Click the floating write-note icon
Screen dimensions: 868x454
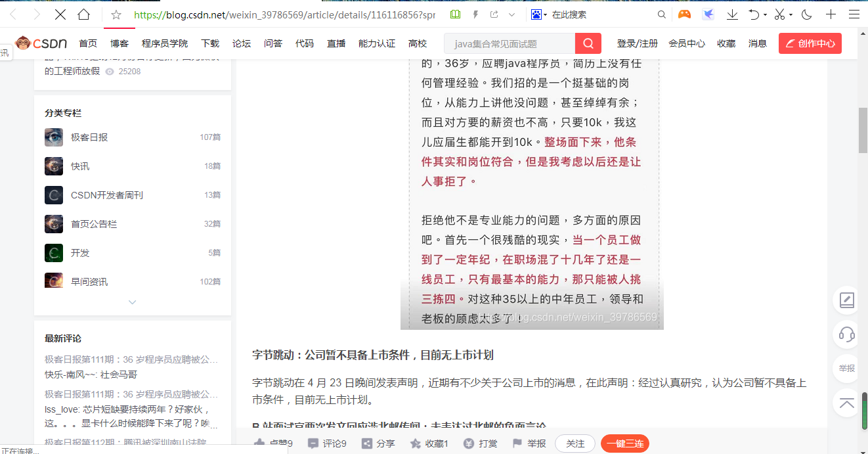click(x=847, y=300)
